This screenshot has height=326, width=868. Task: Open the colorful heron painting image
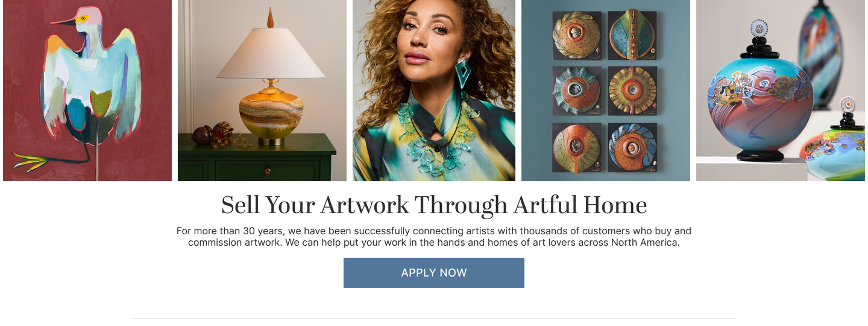tap(87, 91)
